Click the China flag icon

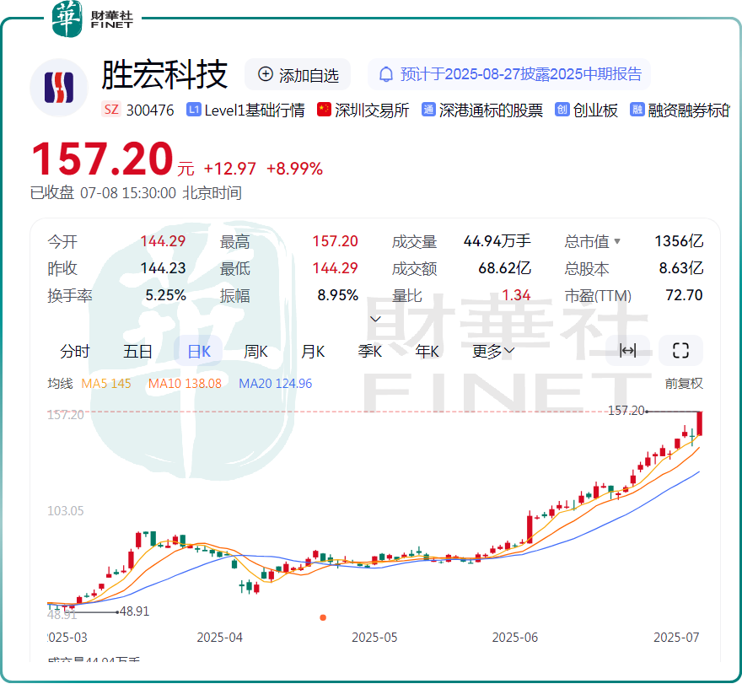tap(324, 110)
